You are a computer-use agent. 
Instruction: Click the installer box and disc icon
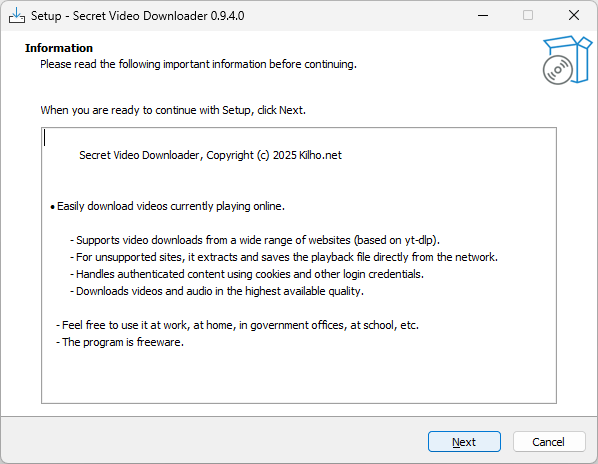[x=567, y=60]
